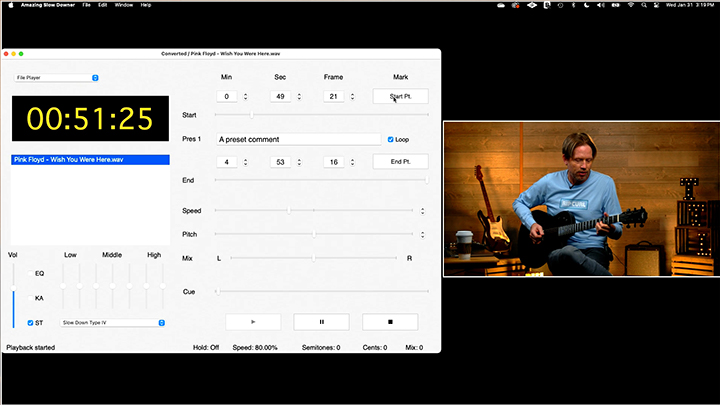Click the Speed slider
Image resolution: width=720 pixels, height=405 pixels.
(314, 210)
